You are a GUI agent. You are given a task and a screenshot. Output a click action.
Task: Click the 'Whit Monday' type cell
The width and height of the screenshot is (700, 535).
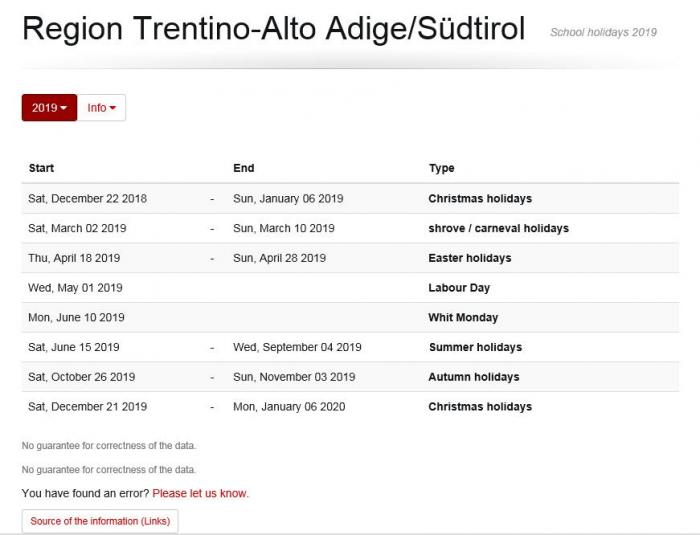point(463,318)
